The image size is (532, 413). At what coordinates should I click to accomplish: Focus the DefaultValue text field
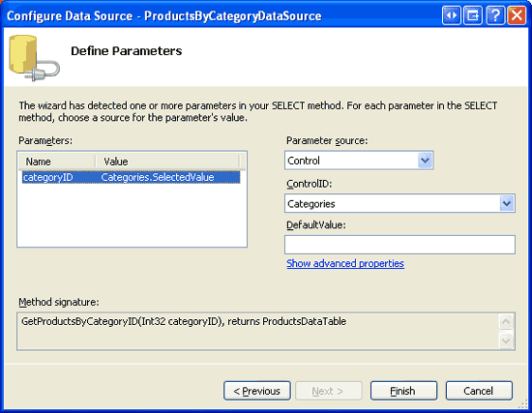[399, 245]
